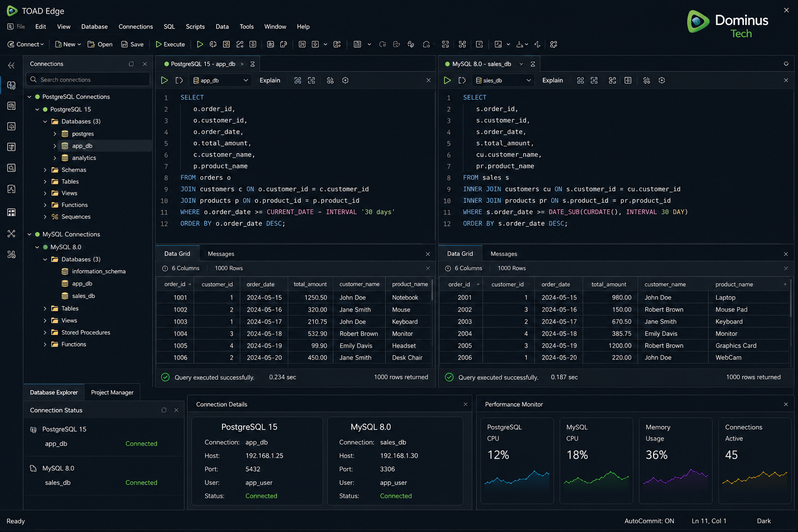The height and width of the screenshot is (532, 798).
Task: Switch to the Project Manager tab
Action: point(112,392)
